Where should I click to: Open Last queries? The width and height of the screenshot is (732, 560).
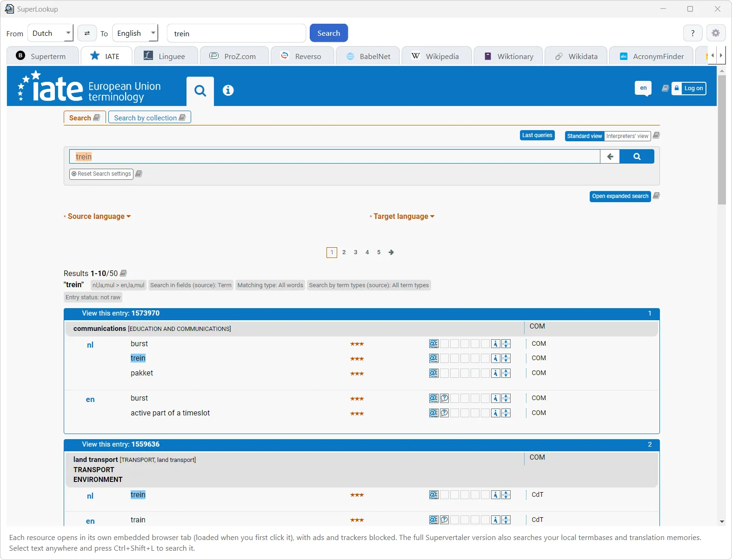coord(537,135)
